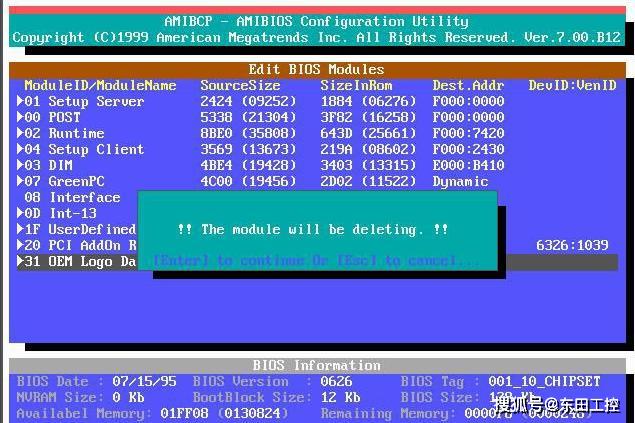Expand the 1F UserDefined module arrow
Screen dimensions: 635x423
tap(20, 229)
